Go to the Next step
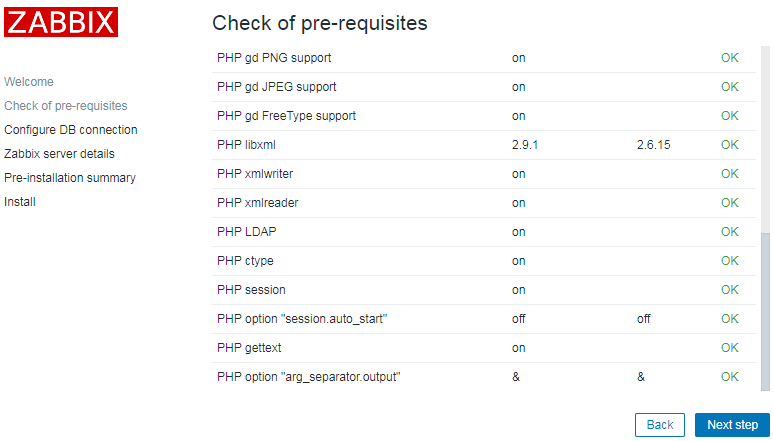 click(x=732, y=425)
